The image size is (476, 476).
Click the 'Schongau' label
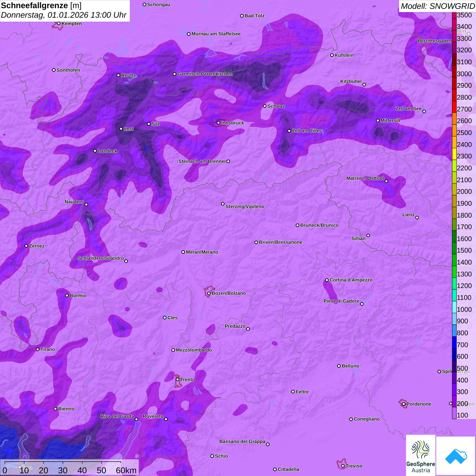[x=158, y=4]
